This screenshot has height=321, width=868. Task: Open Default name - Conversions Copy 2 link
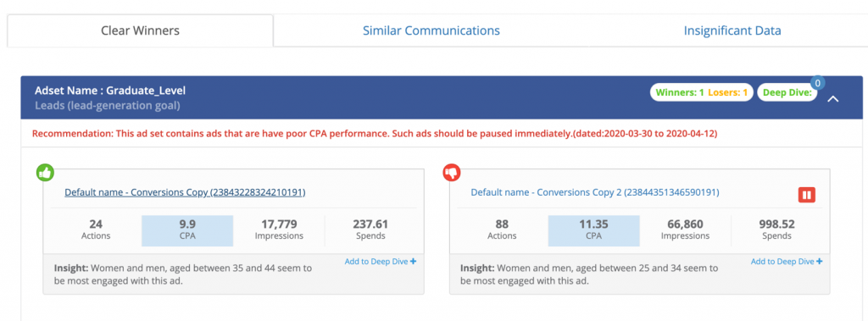(595, 192)
